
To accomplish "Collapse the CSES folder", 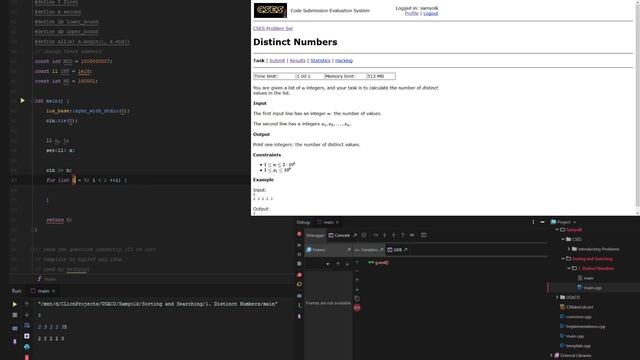I will coord(563,239).
